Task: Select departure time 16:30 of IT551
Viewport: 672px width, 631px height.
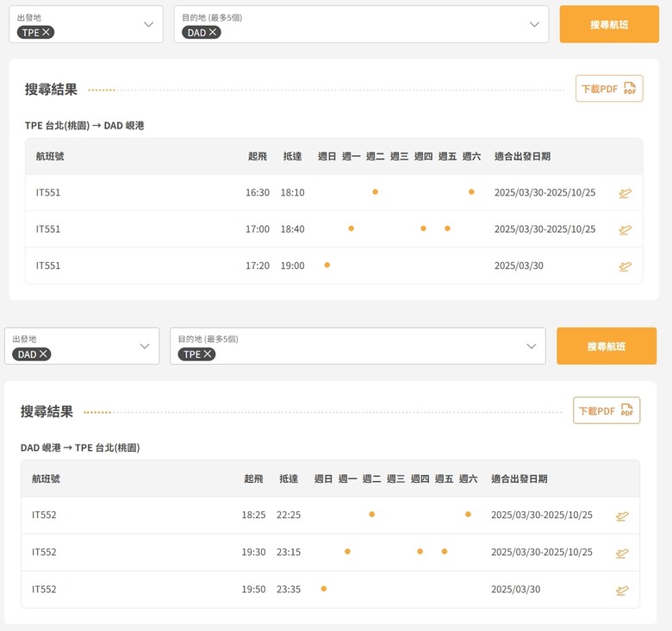Action: click(x=258, y=192)
